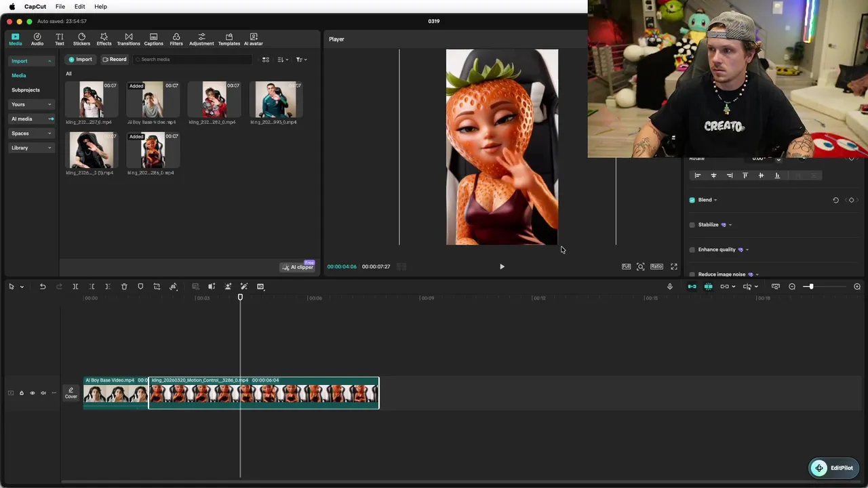The width and height of the screenshot is (868, 488).
Task: Expand the Spaces section
Action: pos(31,134)
